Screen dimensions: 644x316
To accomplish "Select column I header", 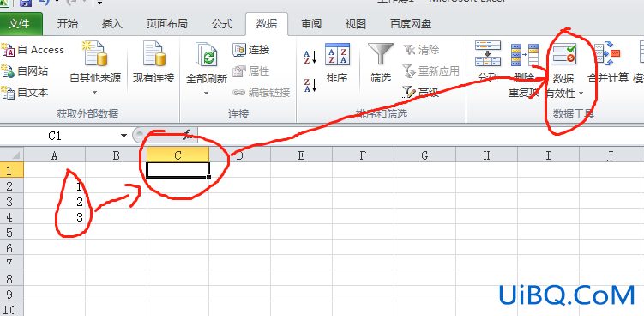I will point(548,155).
